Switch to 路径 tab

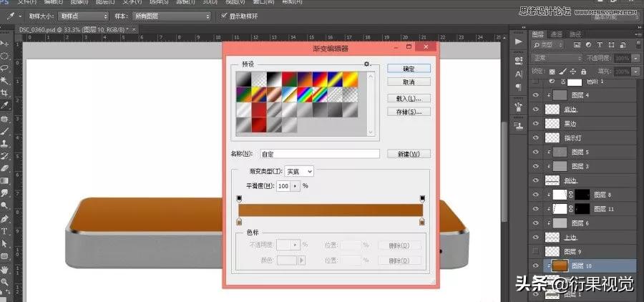[575, 34]
